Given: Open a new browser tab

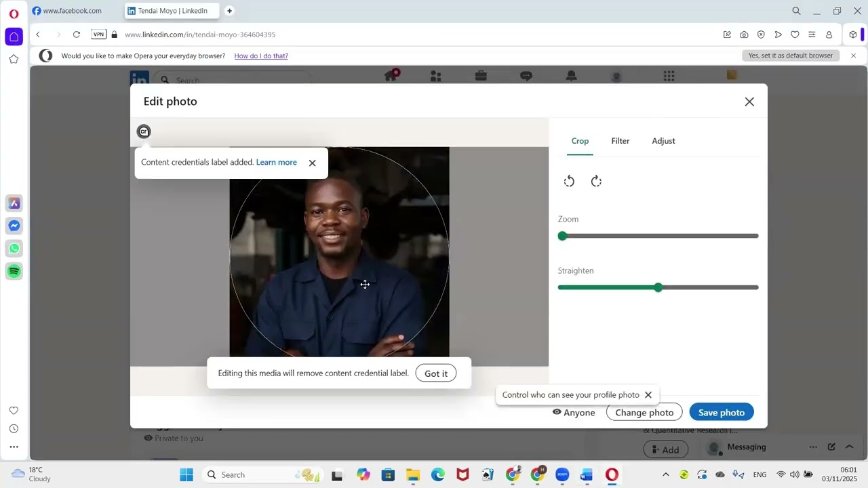Looking at the screenshot, I should (229, 11).
